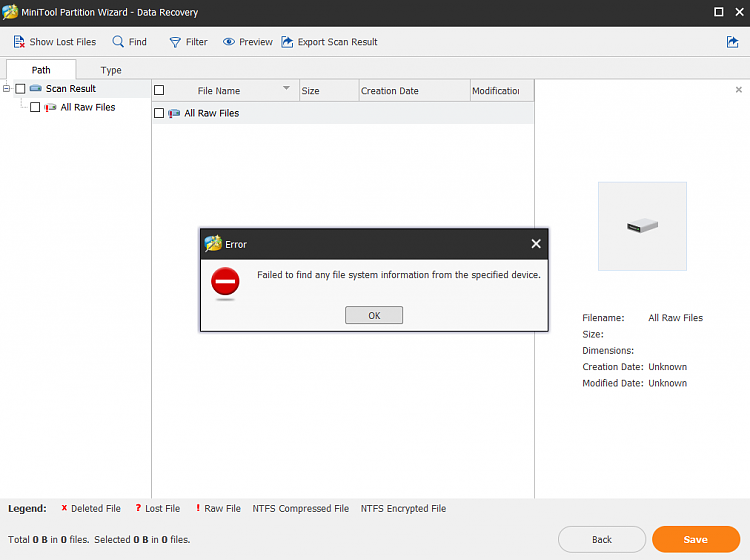The height and width of the screenshot is (560, 750).
Task: Click the Filter label
Action: 197,42
